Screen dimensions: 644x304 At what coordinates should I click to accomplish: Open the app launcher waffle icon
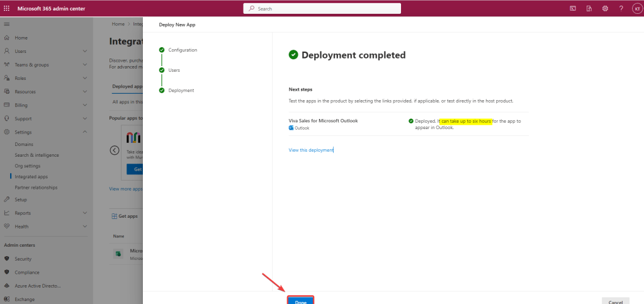[x=7, y=8]
